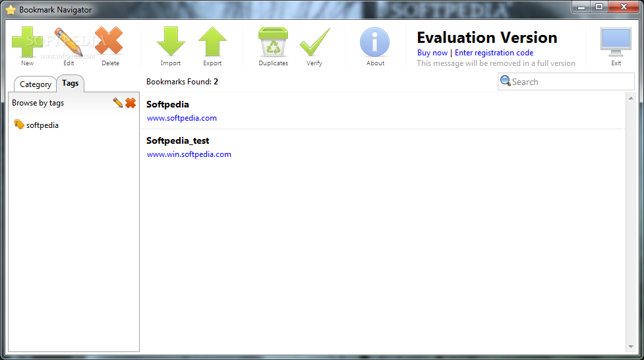Verify bookmarks with the green checkmark

(x=314, y=42)
